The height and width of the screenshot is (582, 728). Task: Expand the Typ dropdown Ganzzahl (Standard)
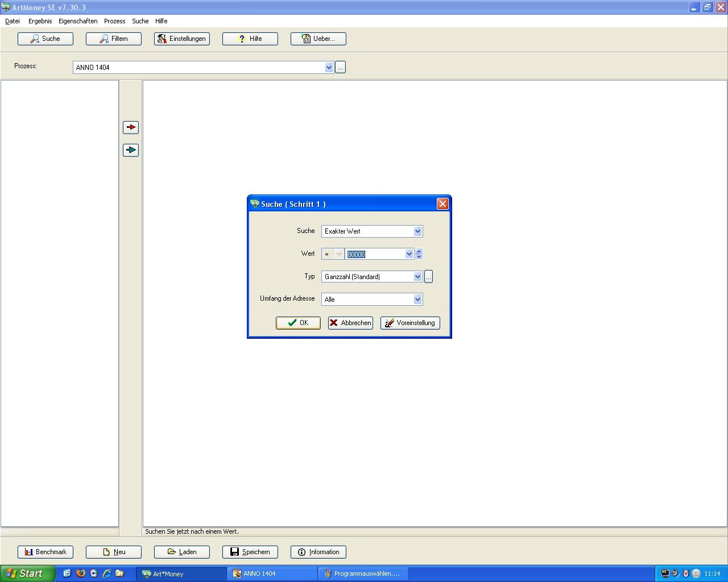pos(417,277)
